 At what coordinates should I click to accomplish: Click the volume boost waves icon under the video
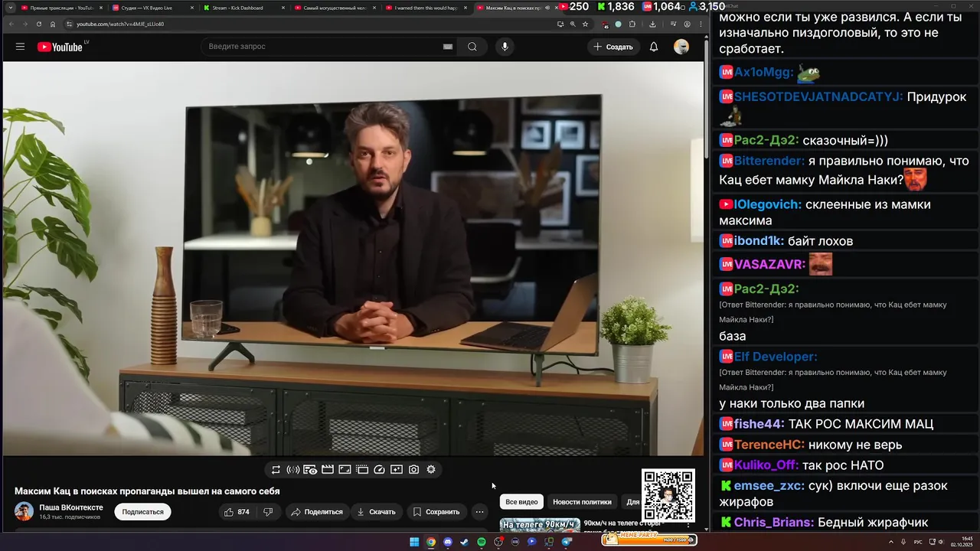point(292,470)
